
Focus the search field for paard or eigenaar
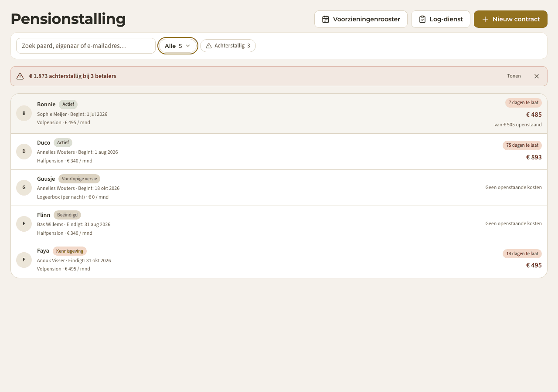point(86,46)
